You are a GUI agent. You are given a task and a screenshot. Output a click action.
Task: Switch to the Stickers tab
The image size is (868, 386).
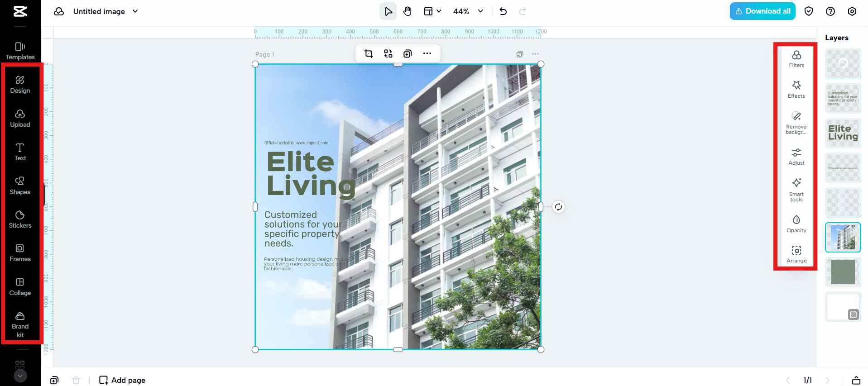click(x=20, y=219)
